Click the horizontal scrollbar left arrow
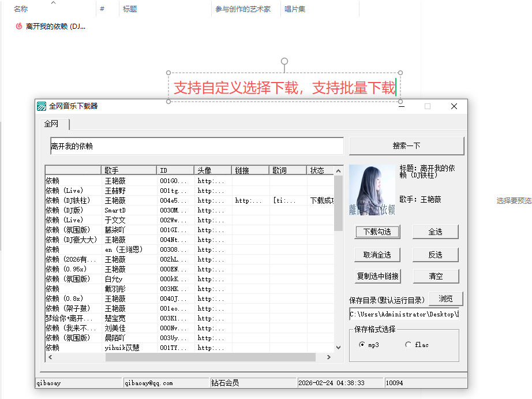This screenshot has height=399, width=532. (50, 357)
